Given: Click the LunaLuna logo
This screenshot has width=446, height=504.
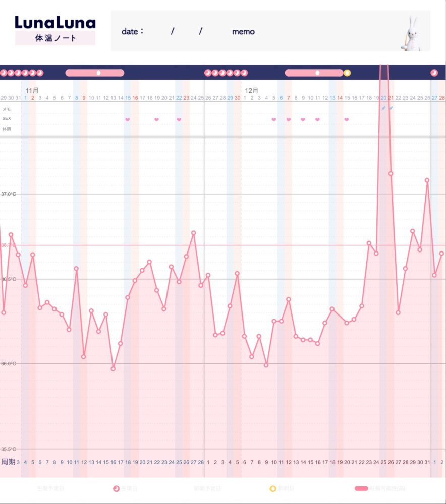Looking at the screenshot, I should pos(55,23).
